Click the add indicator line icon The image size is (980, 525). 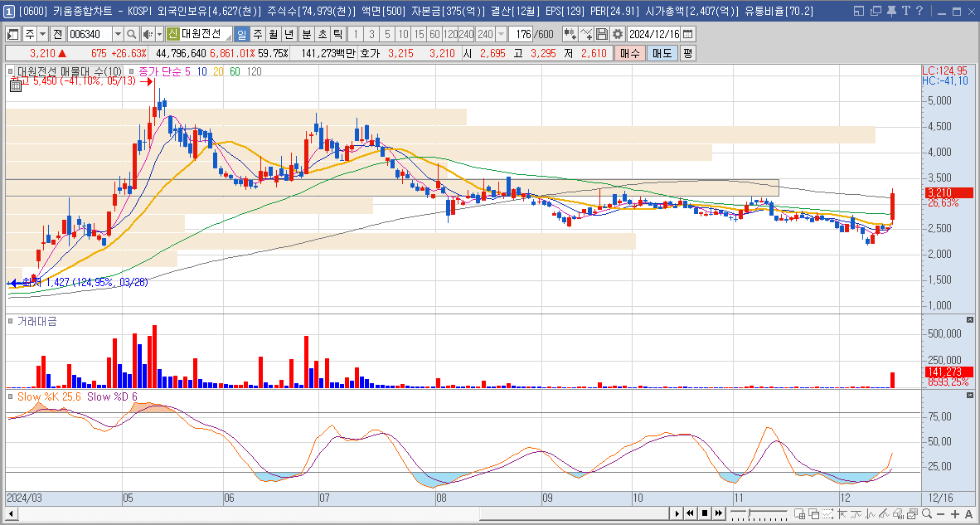585,34
